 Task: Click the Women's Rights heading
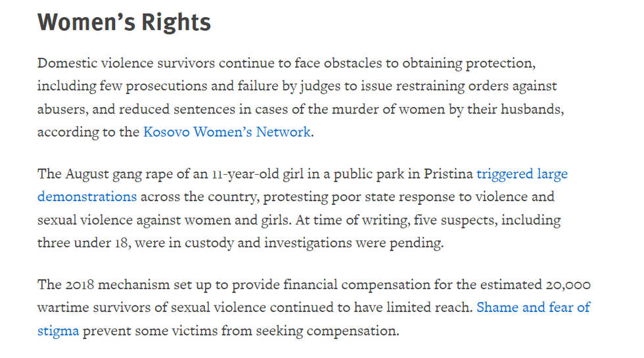[x=124, y=22]
